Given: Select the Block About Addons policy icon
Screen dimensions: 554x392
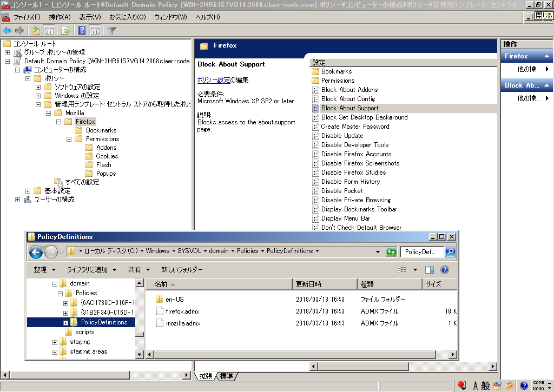Looking at the screenshot, I should click(315, 90).
